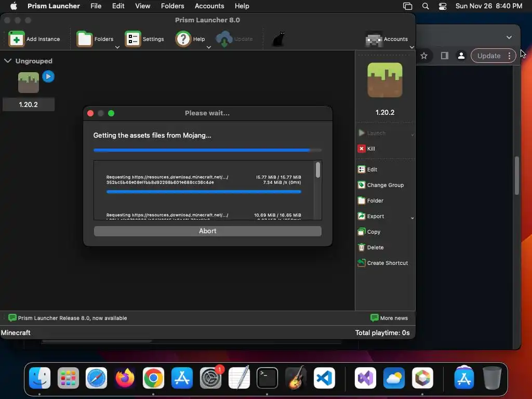Image resolution: width=532 pixels, height=399 pixels.
Task: Open the Folders toolbar icon
Action: coord(85,39)
